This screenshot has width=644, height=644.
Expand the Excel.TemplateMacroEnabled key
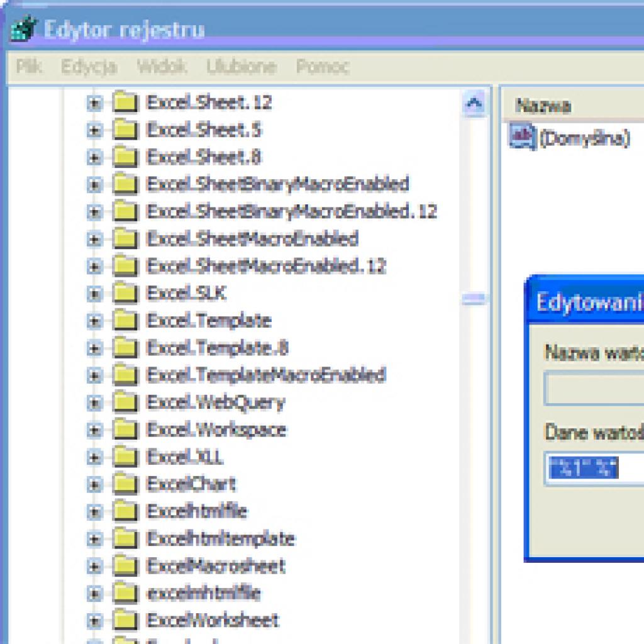pos(94,375)
